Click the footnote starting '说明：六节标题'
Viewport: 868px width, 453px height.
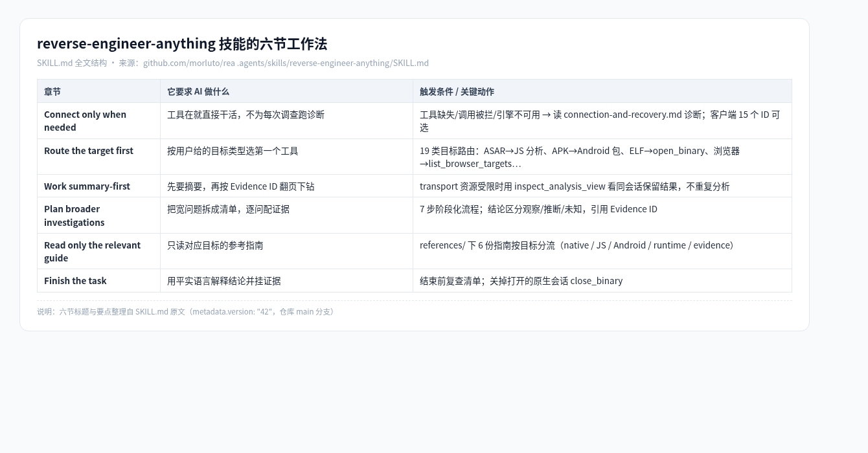[187, 311]
